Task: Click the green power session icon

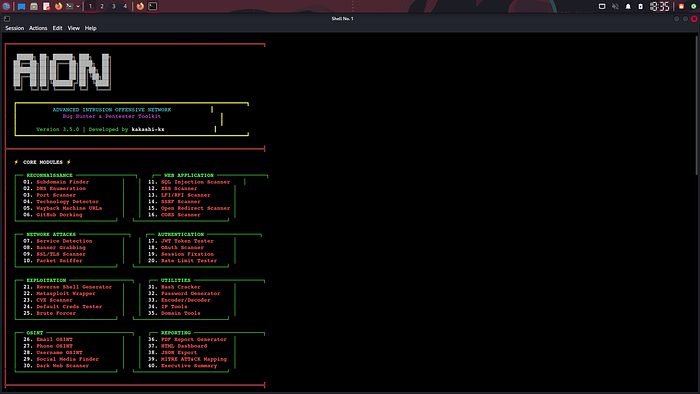Action: 694,6
